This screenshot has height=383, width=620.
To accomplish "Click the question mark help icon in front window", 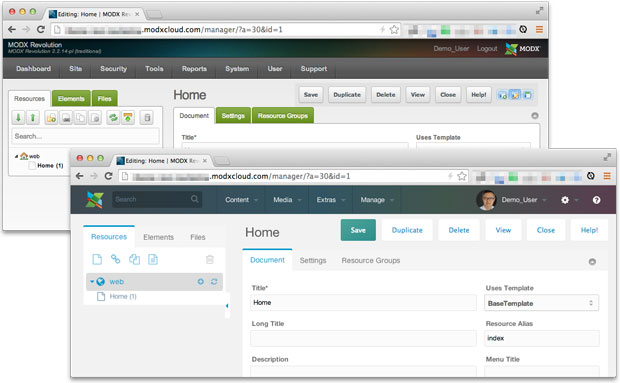I will pos(597,200).
